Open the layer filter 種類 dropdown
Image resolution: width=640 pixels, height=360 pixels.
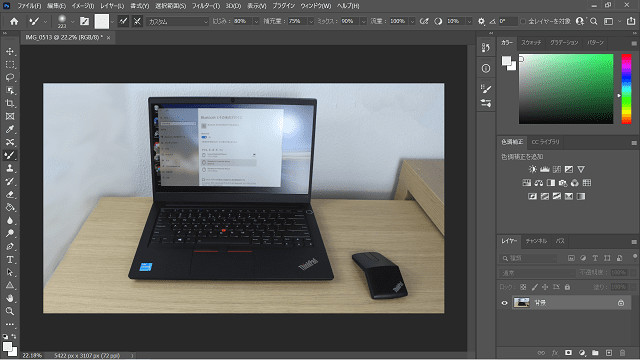(x=529, y=258)
